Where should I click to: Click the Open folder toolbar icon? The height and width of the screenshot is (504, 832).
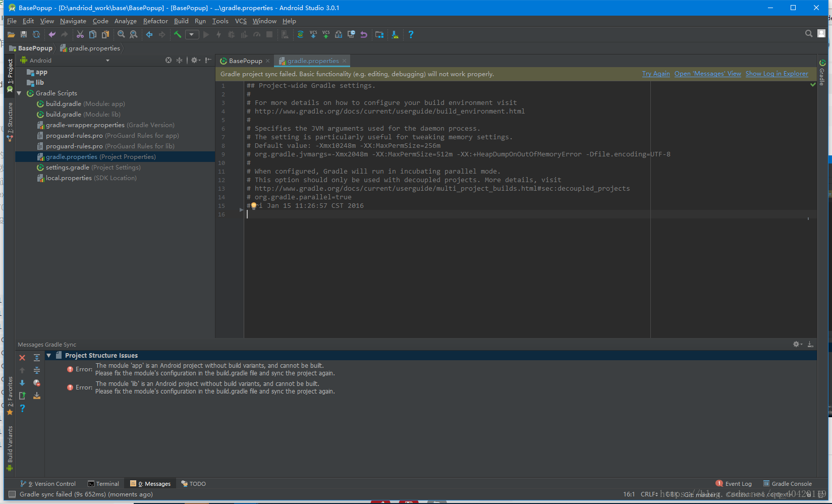click(x=11, y=35)
